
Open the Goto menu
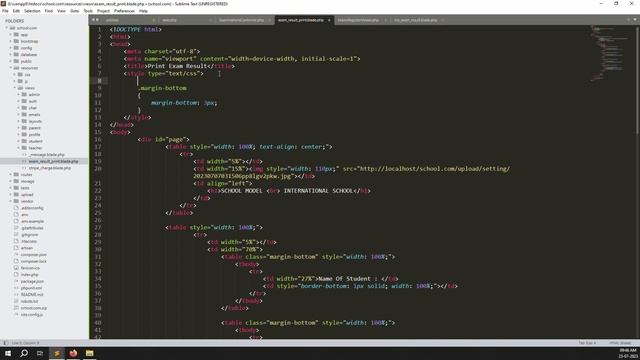click(x=75, y=11)
